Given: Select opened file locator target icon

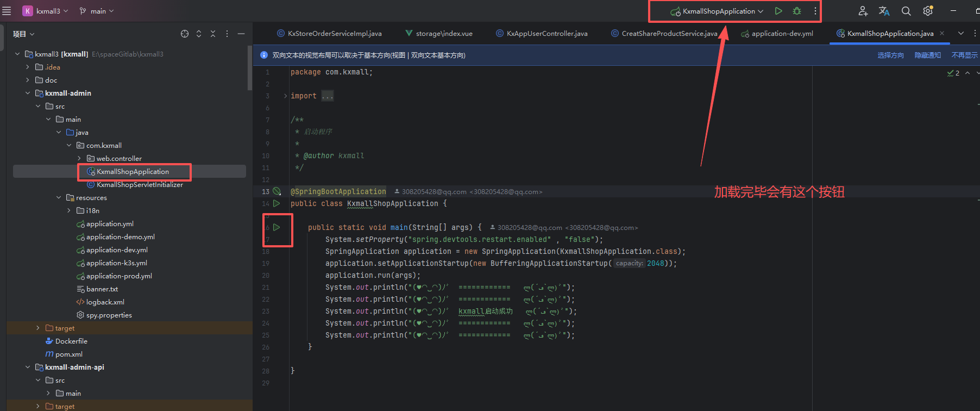Looking at the screenshot, I should coord(185,34).
